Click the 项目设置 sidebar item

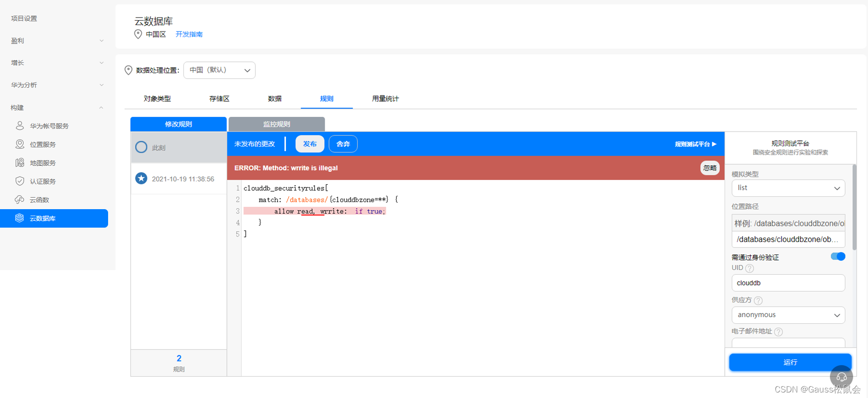pyautogui.click(x=24, y=18)
